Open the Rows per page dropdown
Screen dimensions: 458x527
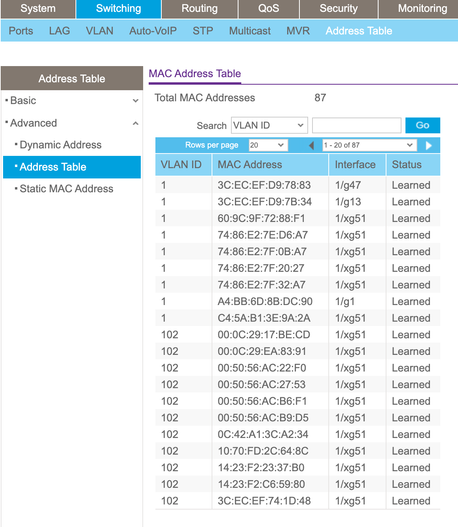pyautogui.click(x=268, y=145)
